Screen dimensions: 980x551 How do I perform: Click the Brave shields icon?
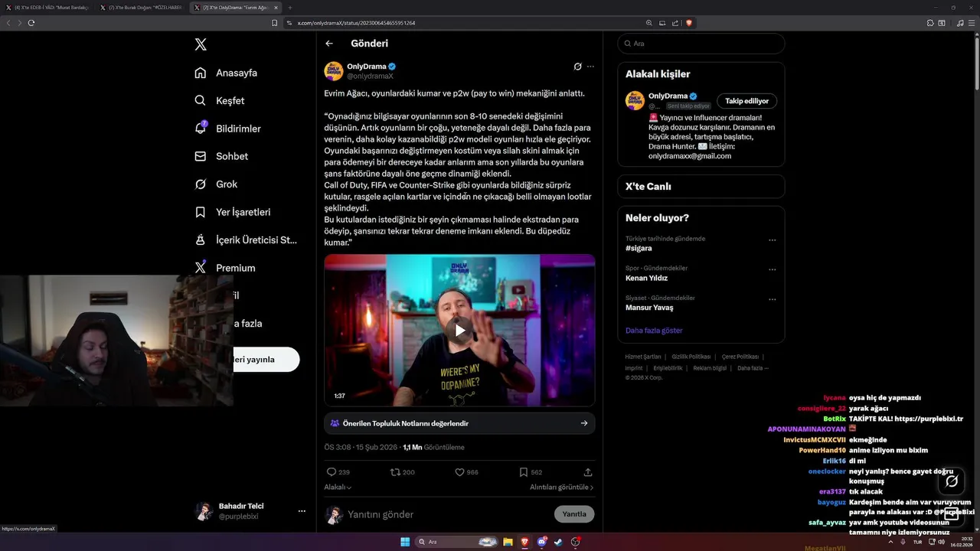(689, 23)
